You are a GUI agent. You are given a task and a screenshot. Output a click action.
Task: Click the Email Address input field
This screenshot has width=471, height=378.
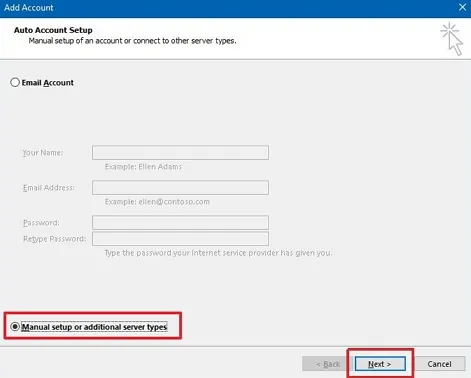(180, 187)
